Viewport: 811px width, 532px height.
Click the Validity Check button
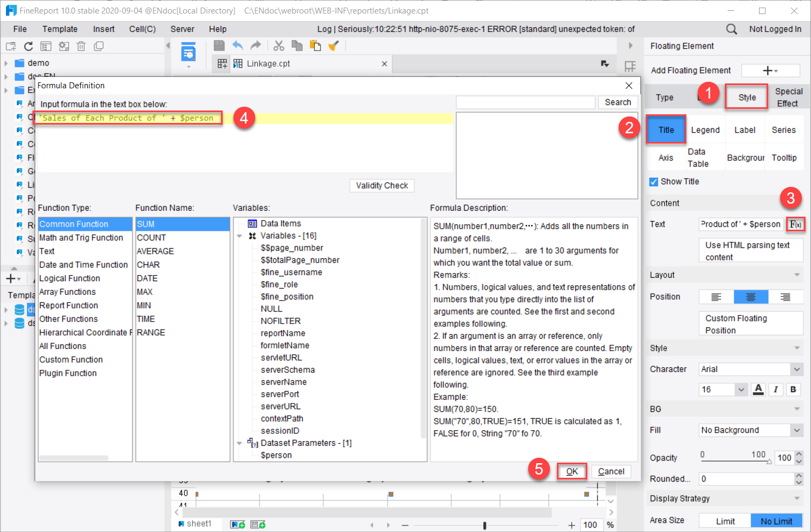point(381,186)
